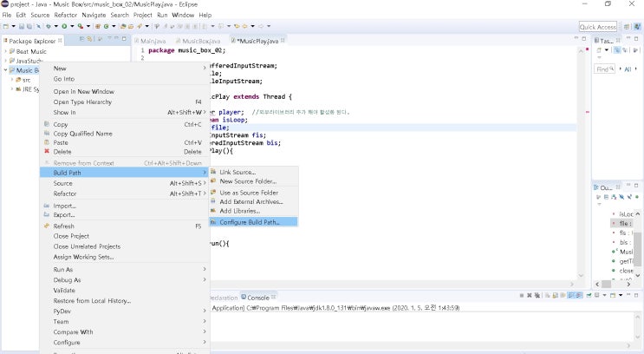Expand the Beat Music project tree node

coord(5,50)
